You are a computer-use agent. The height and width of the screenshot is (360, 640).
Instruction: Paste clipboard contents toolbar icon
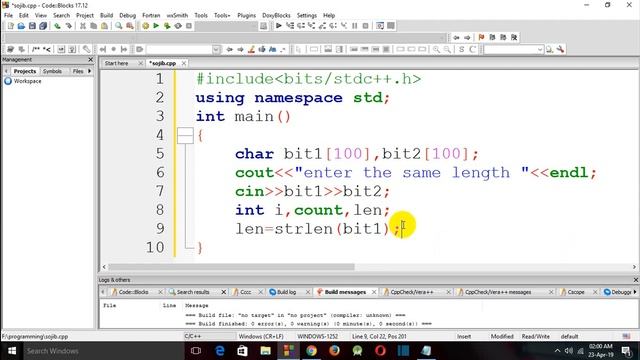pos(104,26)
